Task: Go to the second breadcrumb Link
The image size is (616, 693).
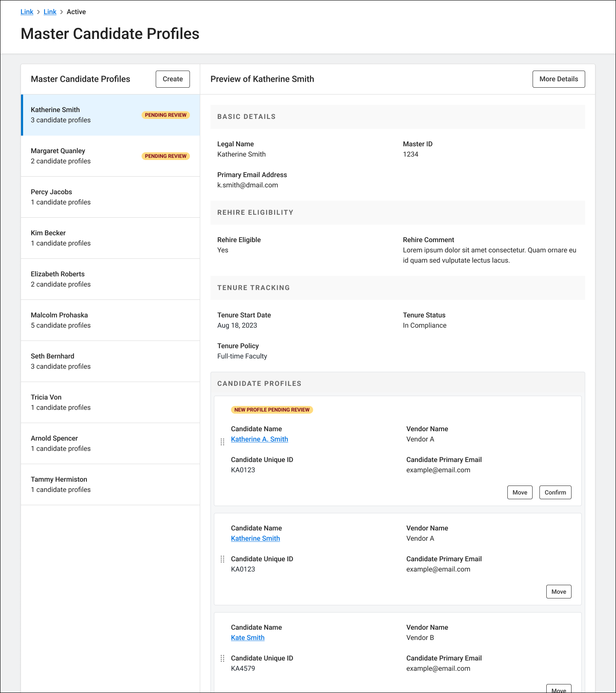Action: click(x=50, y=12)
